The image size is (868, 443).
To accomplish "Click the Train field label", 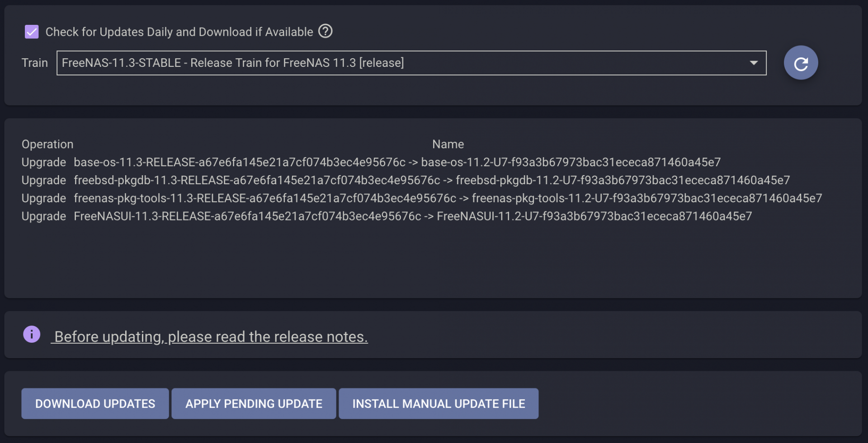I will pos(35,63).
